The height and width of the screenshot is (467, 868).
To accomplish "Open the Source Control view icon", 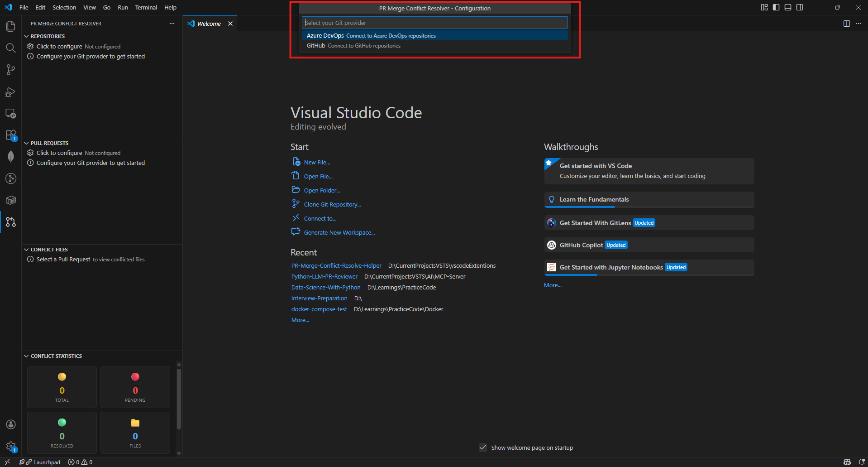I will pos(10,70).
